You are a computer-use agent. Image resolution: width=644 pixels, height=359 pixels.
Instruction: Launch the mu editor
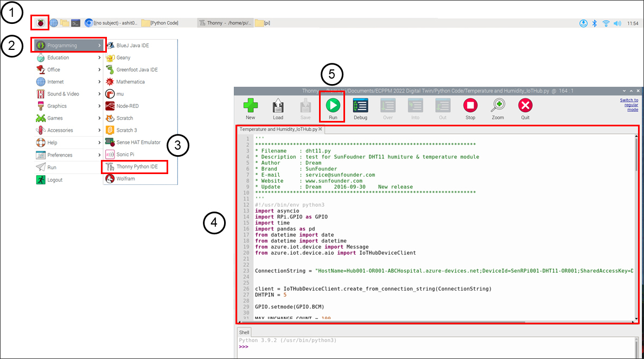click(141, 94)
